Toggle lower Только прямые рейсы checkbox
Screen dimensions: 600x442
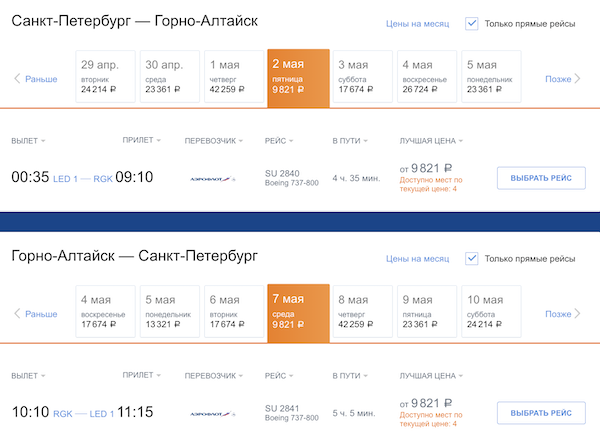[x=472, y=259]
